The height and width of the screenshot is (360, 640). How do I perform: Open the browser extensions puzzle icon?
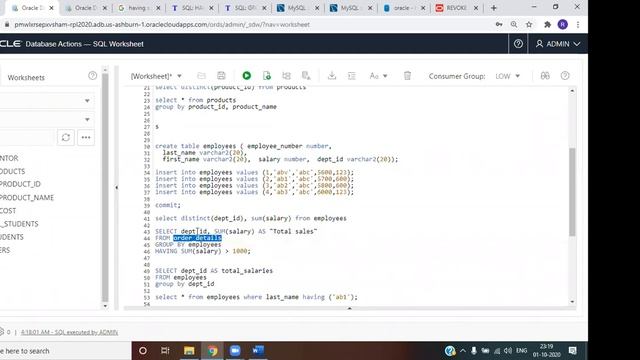click(547, 24)
